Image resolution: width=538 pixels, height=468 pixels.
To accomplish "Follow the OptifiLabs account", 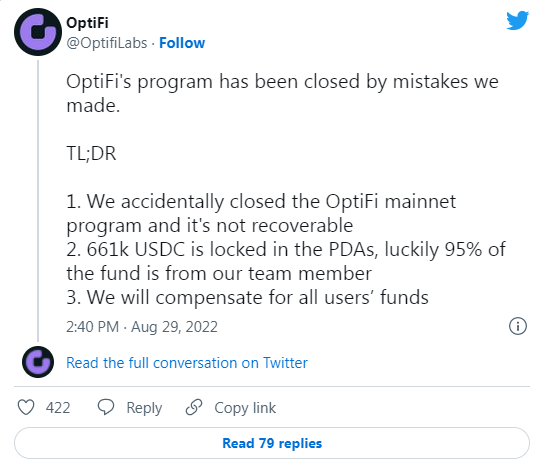I will click(182, 43).
